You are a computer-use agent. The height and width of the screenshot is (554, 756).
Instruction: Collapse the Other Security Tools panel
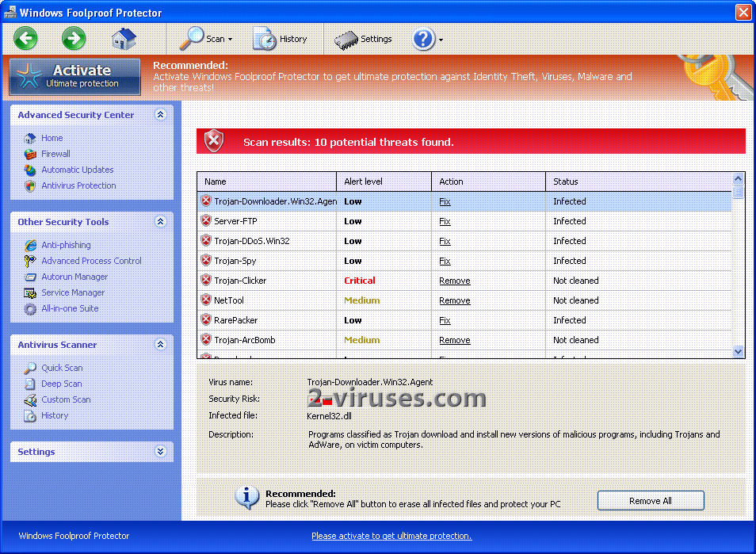(x=161, y=222)
